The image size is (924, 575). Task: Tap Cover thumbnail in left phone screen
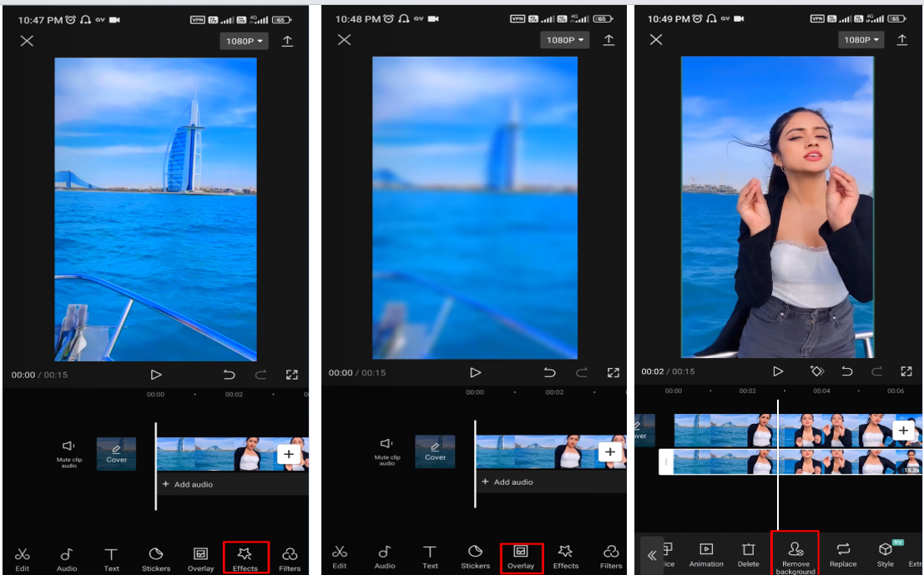pyautogui.click(x=116, y=454)
